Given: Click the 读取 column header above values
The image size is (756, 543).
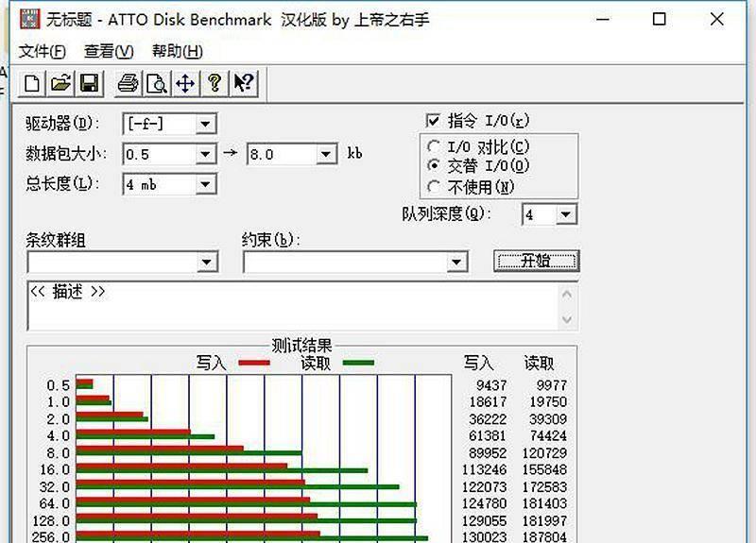Looking at the screenshot, I should (539, 363).
